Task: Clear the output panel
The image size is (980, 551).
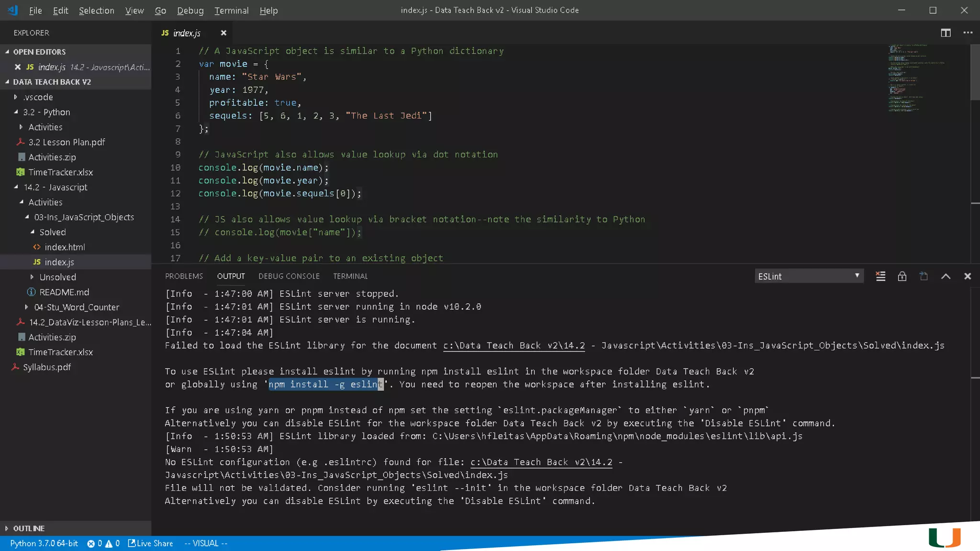Action: (x=880, y=276)
